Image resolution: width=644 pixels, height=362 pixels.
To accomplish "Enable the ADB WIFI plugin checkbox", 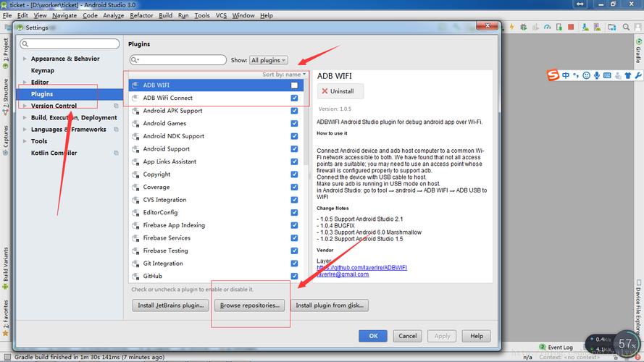I will pos(295,85).
